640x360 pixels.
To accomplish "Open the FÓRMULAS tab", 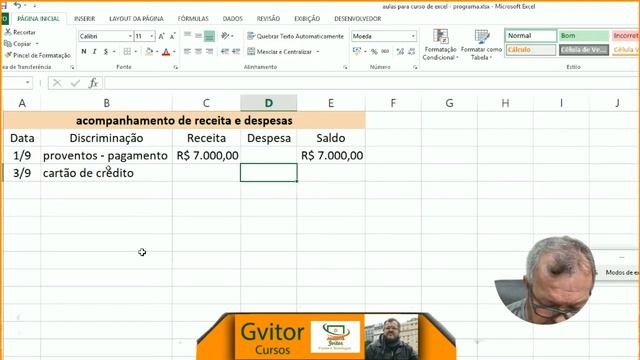I will coord(193,19).
